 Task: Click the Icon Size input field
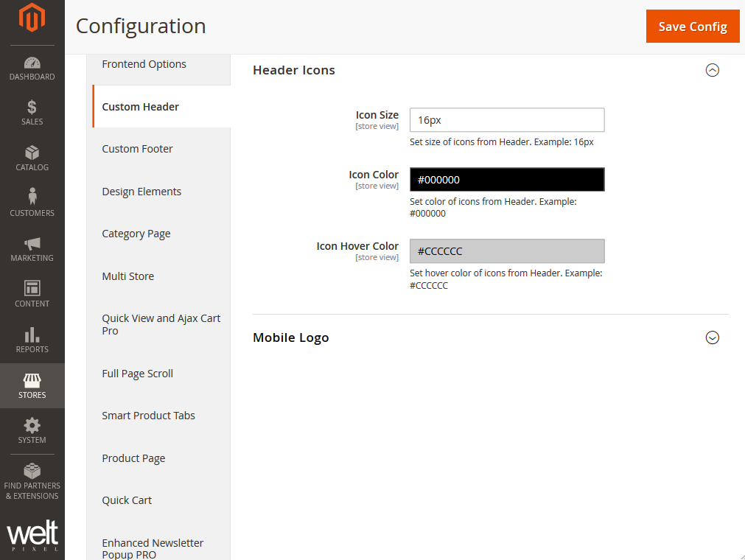point(507,120)
